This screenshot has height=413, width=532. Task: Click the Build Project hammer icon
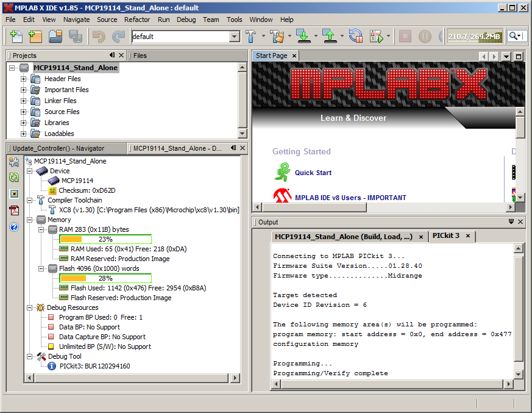pos(251,37)
